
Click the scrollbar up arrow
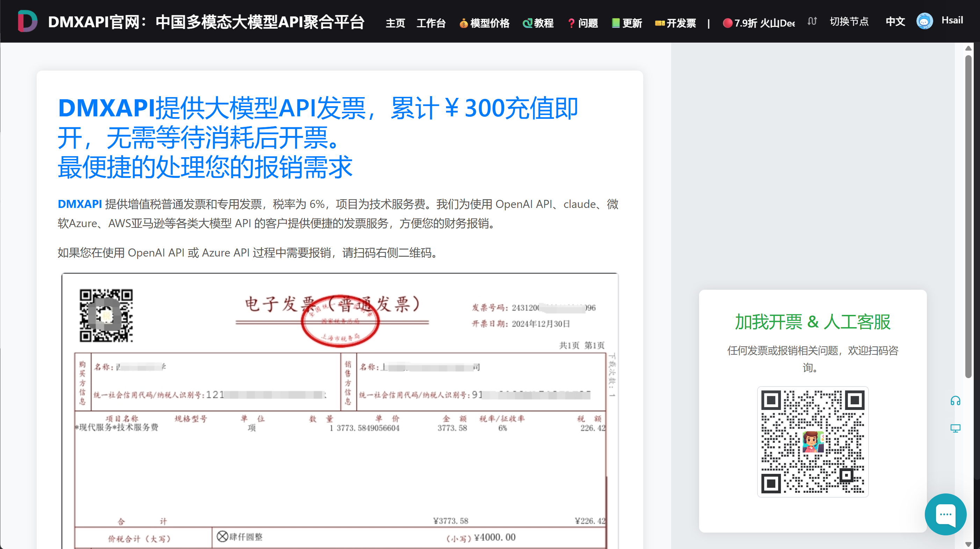coord(968,48)
